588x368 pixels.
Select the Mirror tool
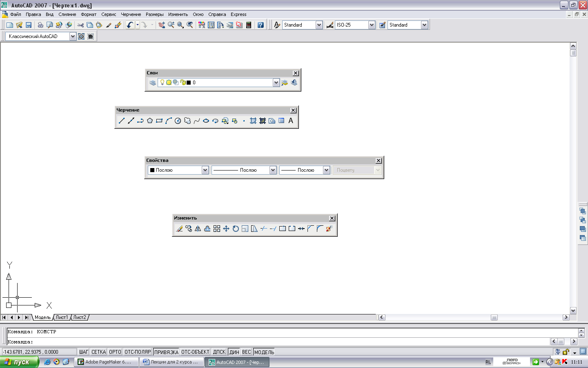click(x=198, y=229)
